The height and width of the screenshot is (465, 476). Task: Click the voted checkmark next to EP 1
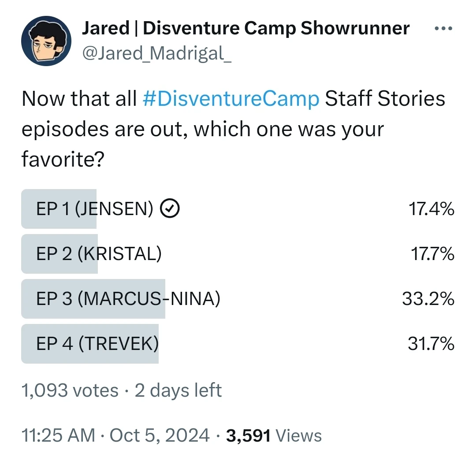click(x=170, y=208)
